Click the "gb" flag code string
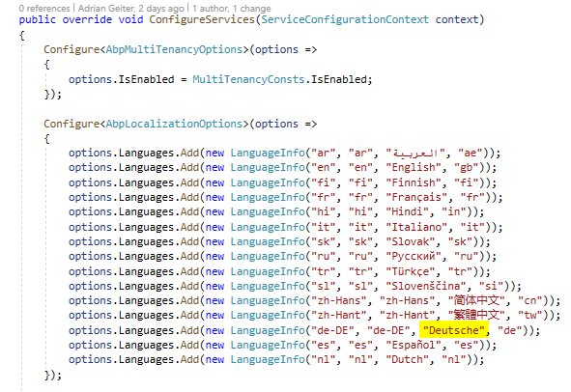The height and width of the screenshot is (392, 571). [x=467, y=167]
